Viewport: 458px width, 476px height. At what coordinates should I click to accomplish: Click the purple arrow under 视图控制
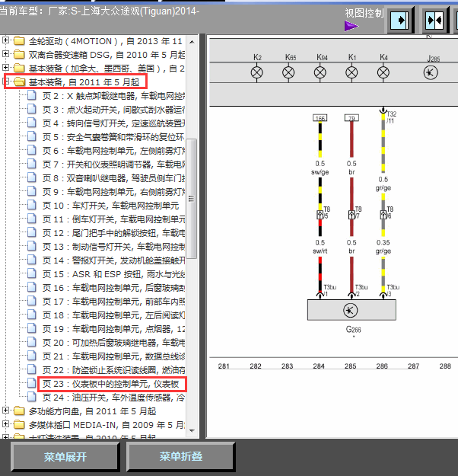coord(351,26)
